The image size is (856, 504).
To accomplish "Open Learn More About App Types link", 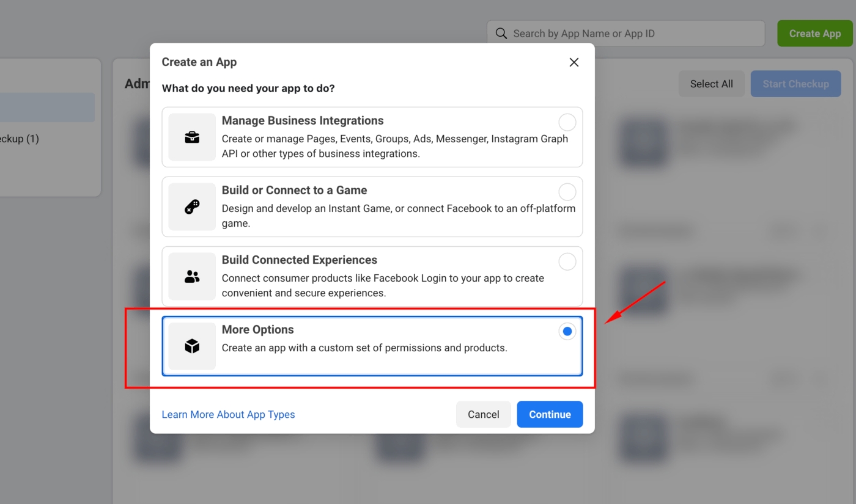I will click(x=228, y=414).
